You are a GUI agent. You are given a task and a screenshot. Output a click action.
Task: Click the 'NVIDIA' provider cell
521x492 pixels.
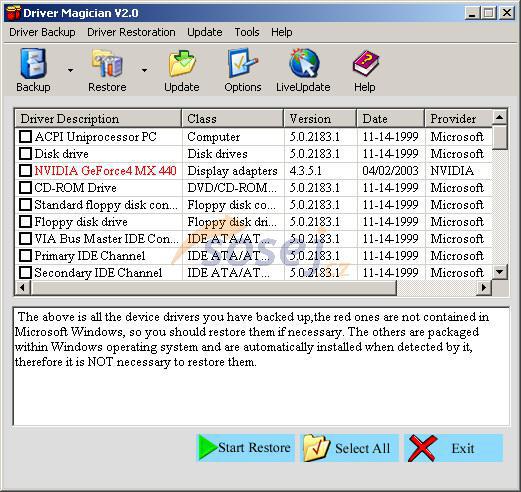(x=452, y=171)
